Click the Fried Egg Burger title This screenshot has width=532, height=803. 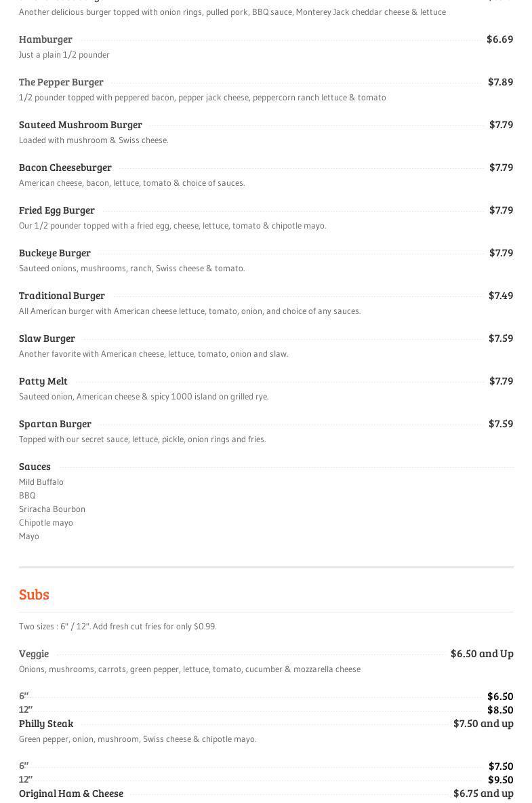57,210
